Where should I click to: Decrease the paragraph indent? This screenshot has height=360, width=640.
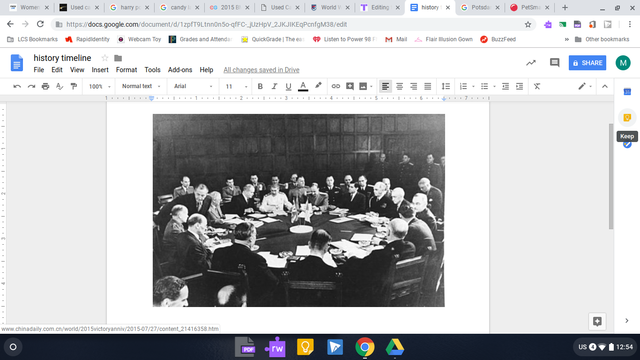coord(505,86)
